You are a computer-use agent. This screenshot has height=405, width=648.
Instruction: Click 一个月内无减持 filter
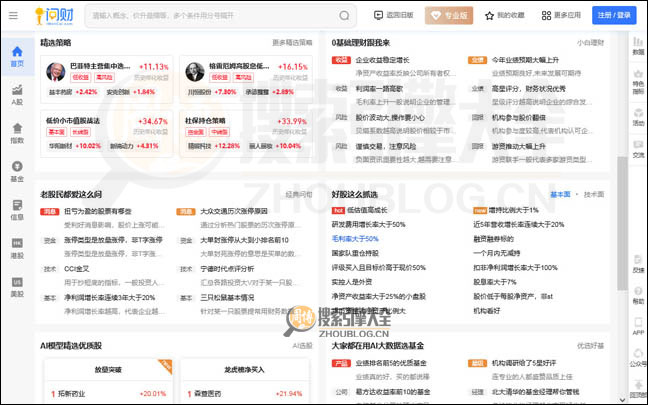point(496,253)
